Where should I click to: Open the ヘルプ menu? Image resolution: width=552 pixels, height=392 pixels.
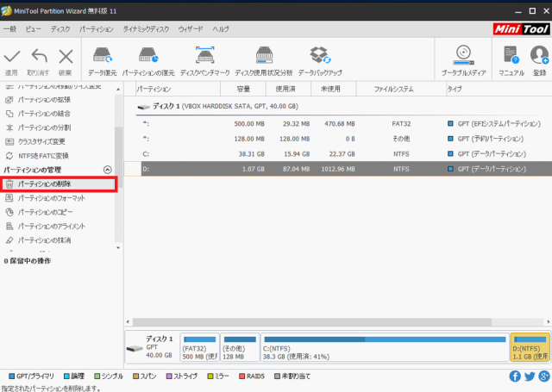[x=221, y=29]
